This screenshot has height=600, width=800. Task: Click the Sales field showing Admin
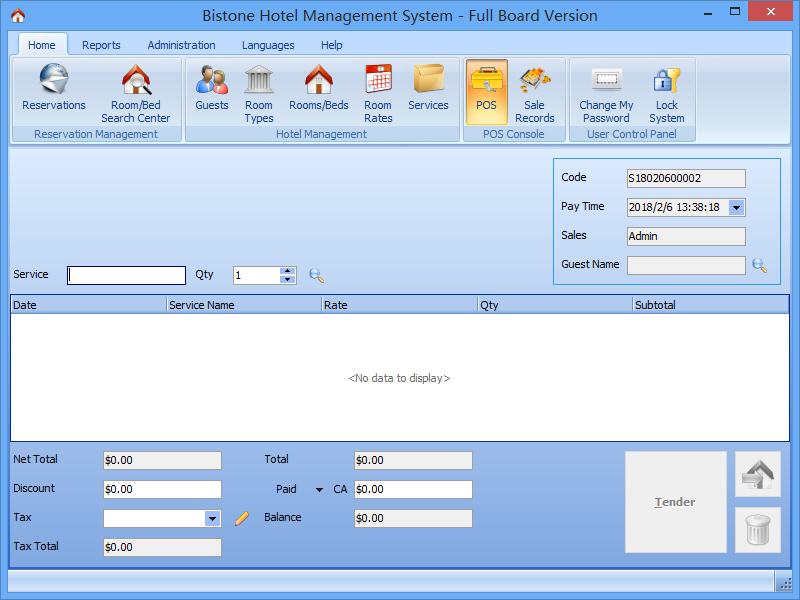(x=686, y=236)
